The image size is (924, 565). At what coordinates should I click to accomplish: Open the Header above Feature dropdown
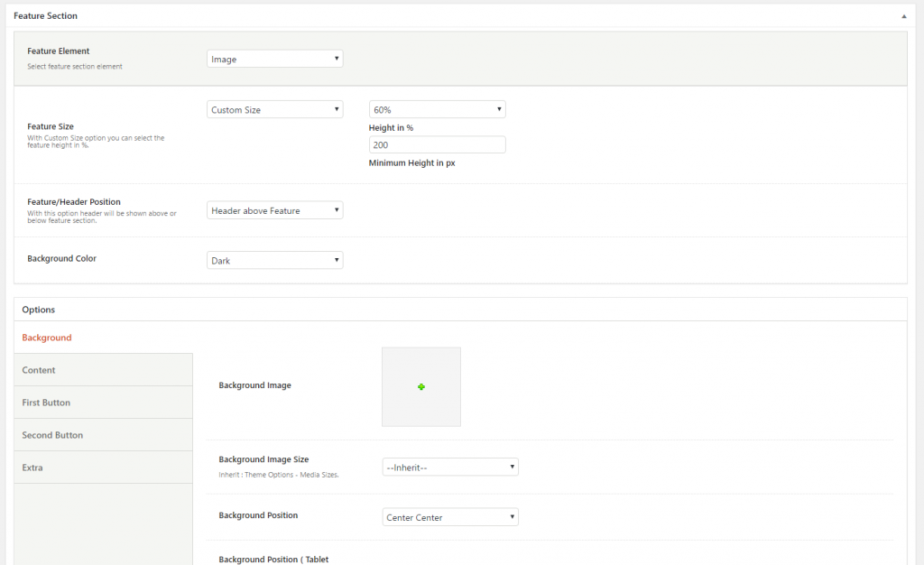click(274, 210)
